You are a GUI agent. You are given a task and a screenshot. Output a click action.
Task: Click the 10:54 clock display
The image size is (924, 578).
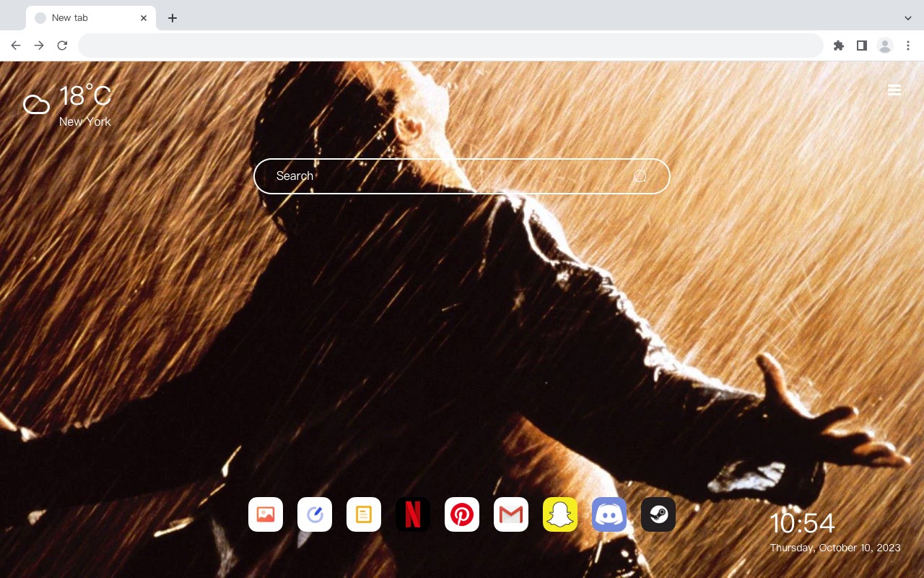pos(802,523)
